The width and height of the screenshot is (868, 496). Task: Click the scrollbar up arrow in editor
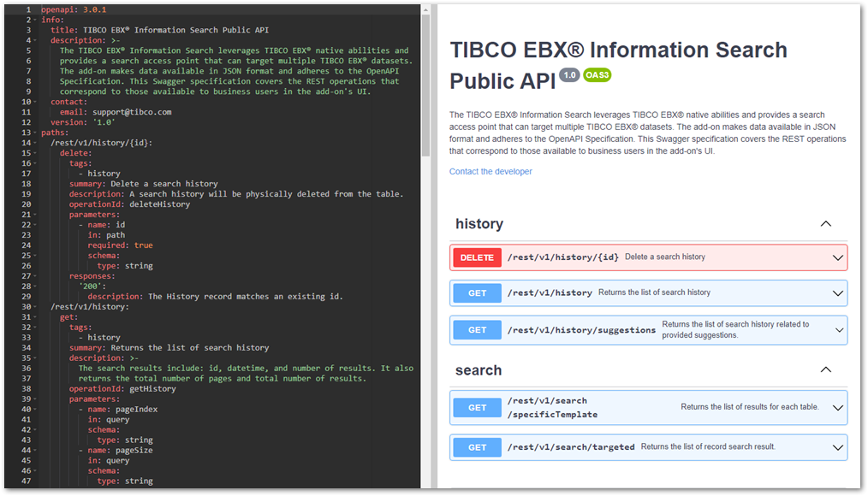425,10
